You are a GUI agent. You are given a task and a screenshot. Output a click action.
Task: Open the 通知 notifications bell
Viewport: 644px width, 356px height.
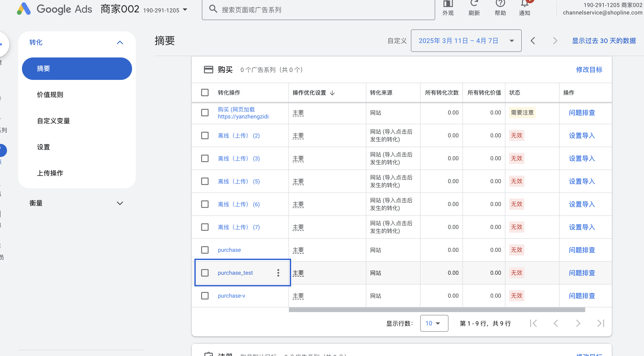click(x=525, y=3)
